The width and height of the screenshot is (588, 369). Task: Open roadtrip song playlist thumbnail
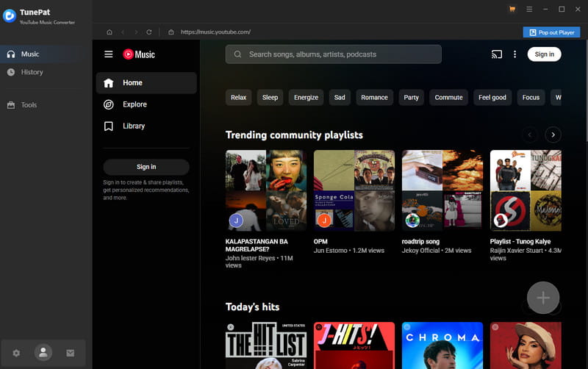click(442, 190)
